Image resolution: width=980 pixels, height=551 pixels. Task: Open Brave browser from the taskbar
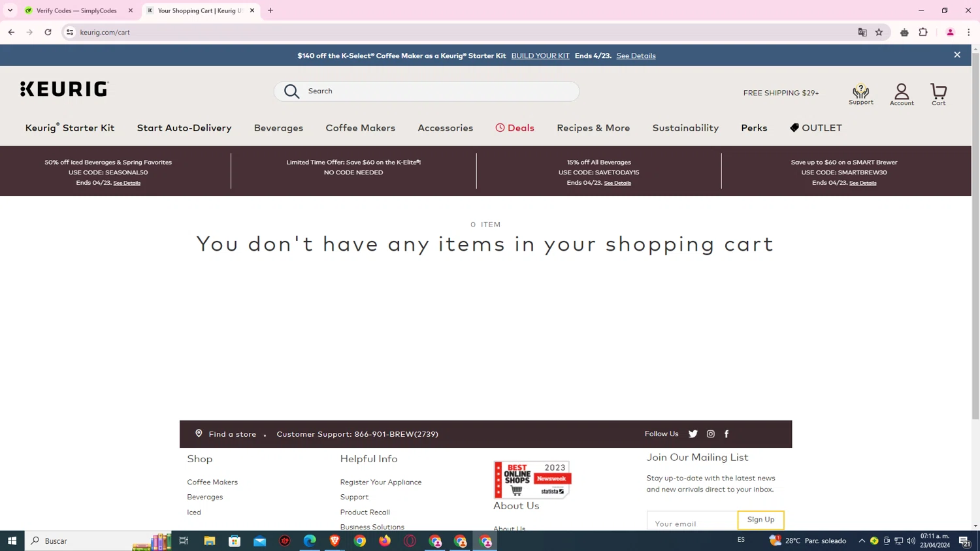[x=335, y=541]
